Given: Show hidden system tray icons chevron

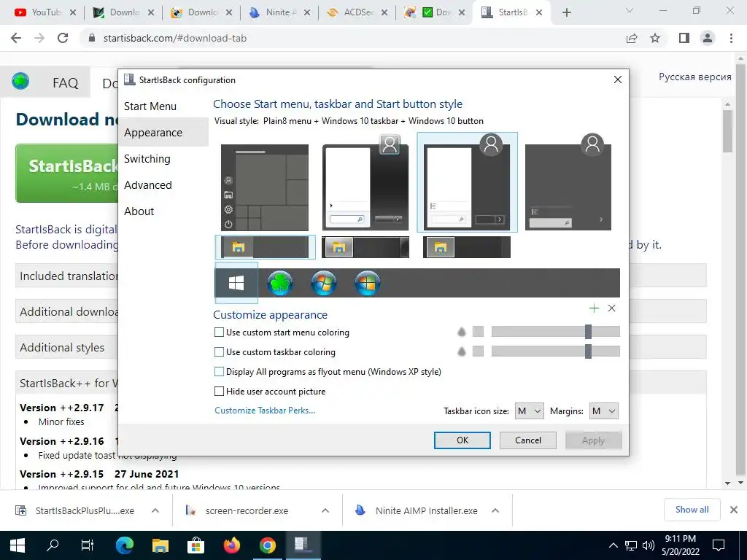Looking at the screenshot, I should point(613,545).
